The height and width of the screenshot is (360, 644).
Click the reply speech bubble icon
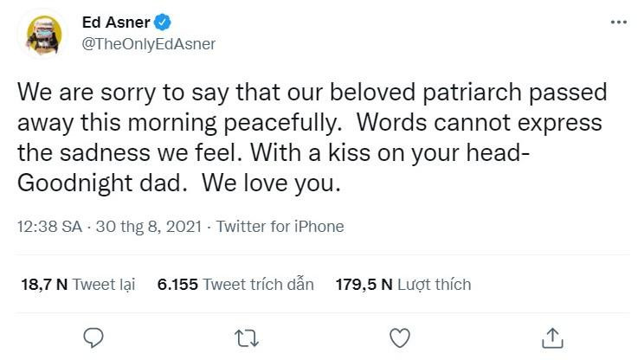(94, 335)
